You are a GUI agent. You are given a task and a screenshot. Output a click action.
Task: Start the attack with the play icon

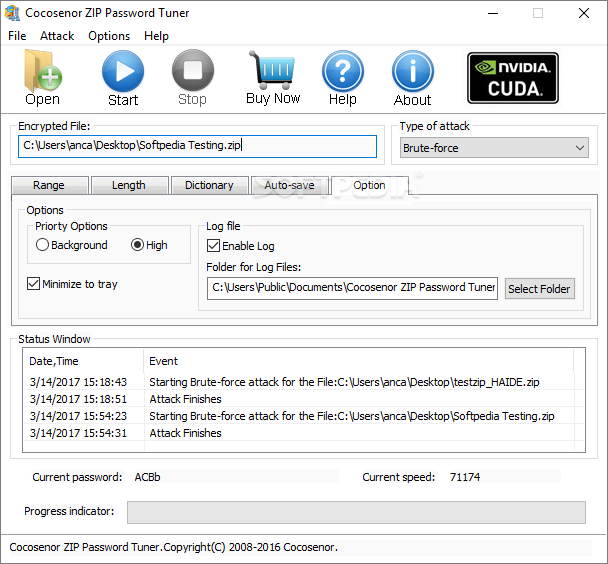[x=123, y=71]
